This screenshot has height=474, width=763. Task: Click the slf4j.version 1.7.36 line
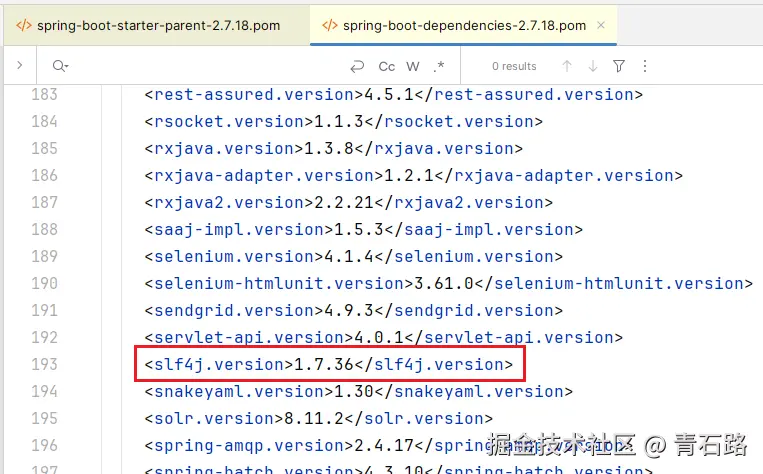click(x=328, y=365)
